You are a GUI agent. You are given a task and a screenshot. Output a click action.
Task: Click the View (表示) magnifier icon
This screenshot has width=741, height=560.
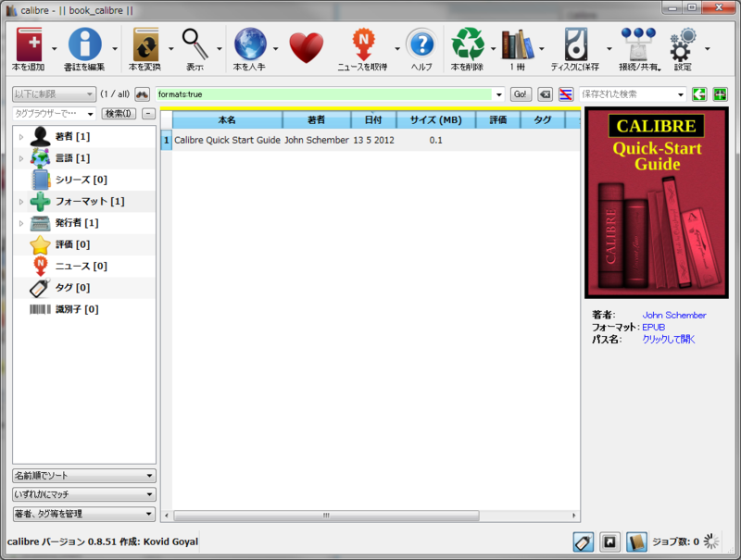195,44
